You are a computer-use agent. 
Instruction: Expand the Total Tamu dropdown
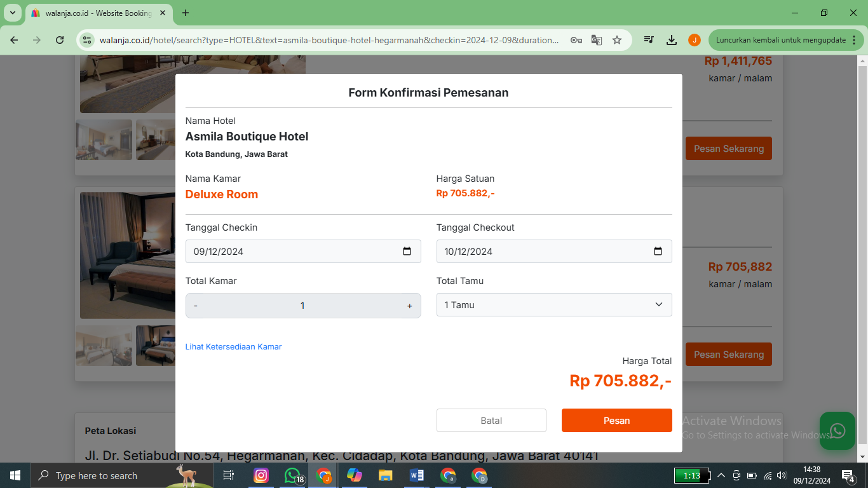(554, 305)
